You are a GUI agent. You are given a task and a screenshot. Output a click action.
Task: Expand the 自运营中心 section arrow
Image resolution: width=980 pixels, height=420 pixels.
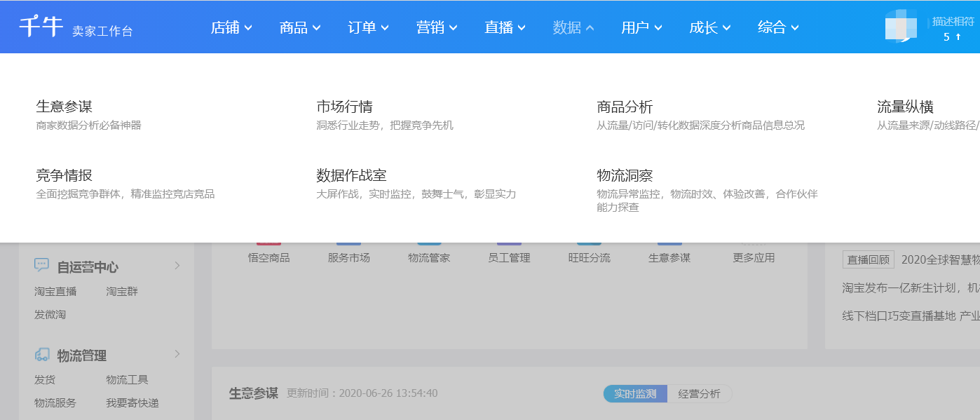pyautogui.click(x=177, y=265)
